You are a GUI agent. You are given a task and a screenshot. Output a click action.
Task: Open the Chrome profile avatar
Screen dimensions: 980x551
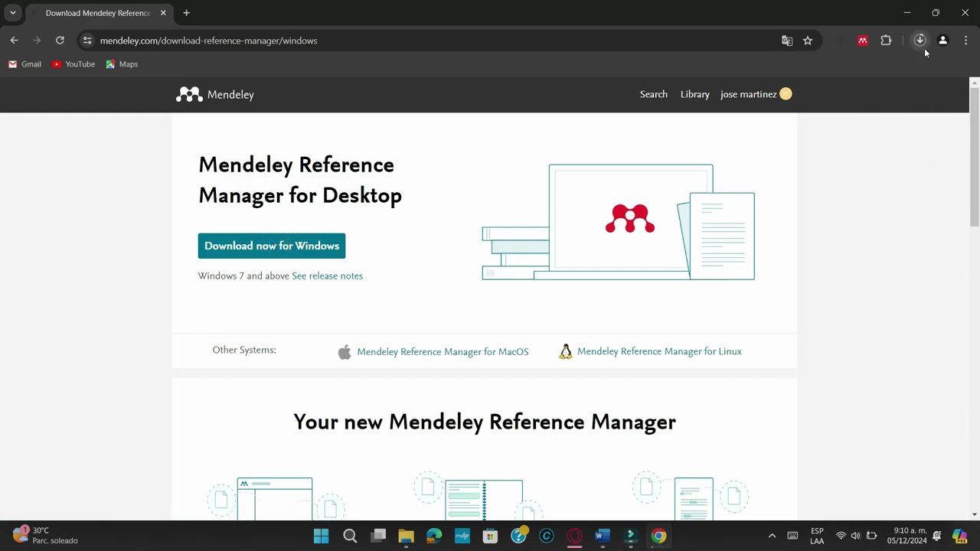tap(942, 41)
